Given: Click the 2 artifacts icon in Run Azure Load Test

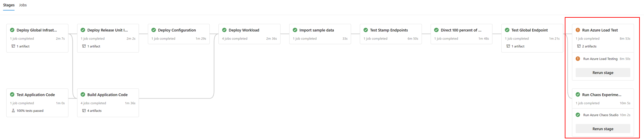Looking at the screenshot, I should [579, 46].
